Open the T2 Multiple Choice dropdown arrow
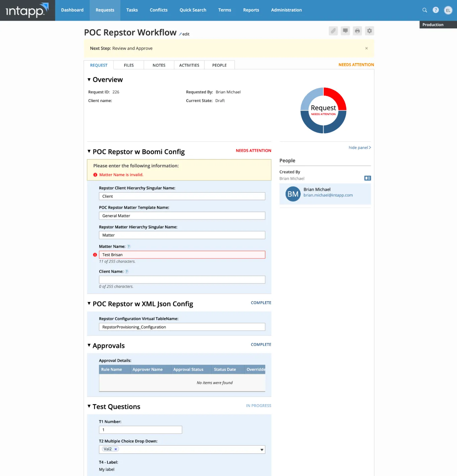 pyautogui.click(x=262, y=450)
